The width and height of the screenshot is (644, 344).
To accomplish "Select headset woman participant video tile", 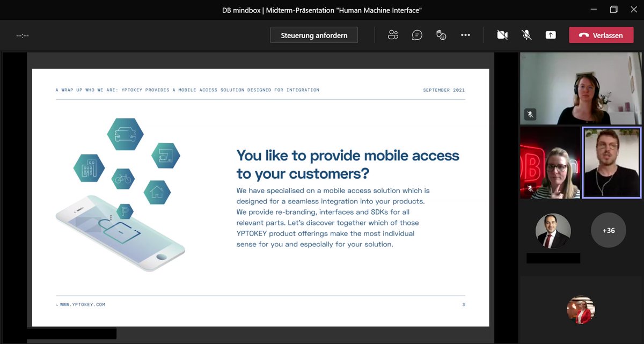I will (580, 89).
